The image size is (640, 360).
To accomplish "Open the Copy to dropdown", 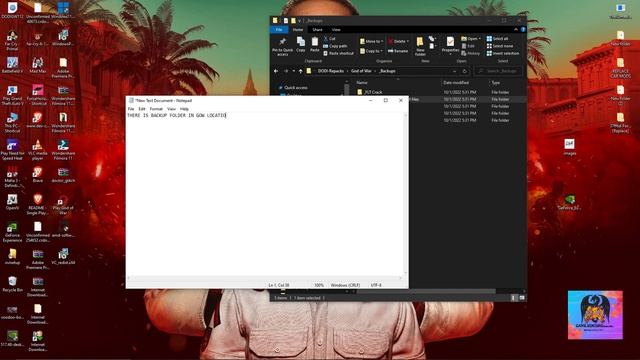I will [371, 51].
